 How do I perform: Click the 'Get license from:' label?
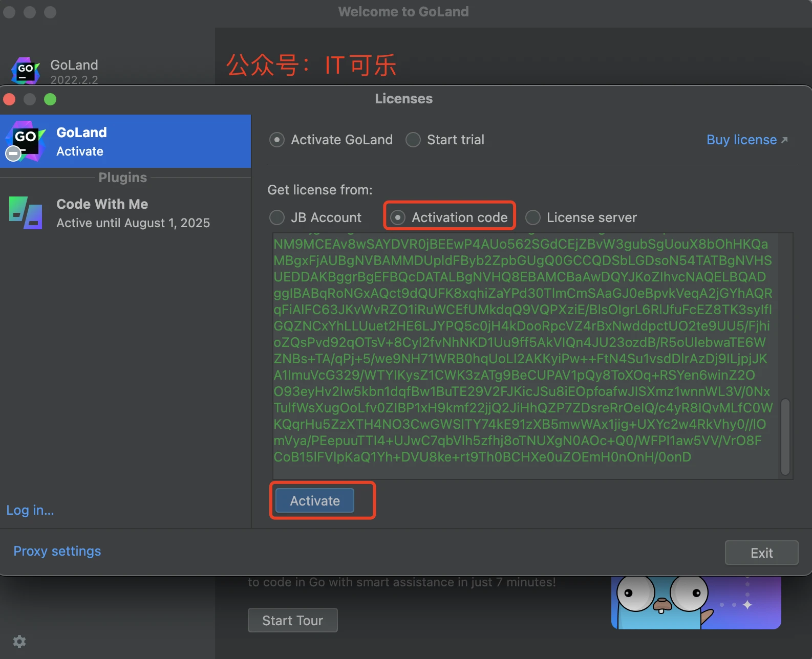[x=320, y=190]
